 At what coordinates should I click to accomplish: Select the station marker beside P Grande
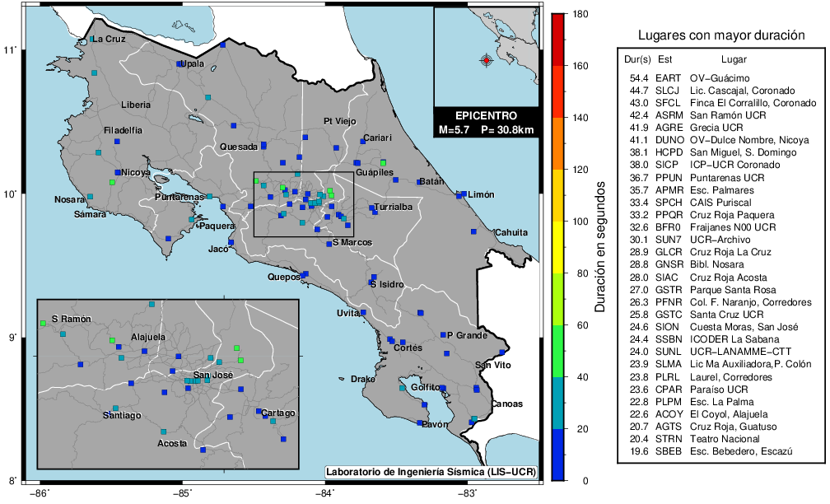443,334
